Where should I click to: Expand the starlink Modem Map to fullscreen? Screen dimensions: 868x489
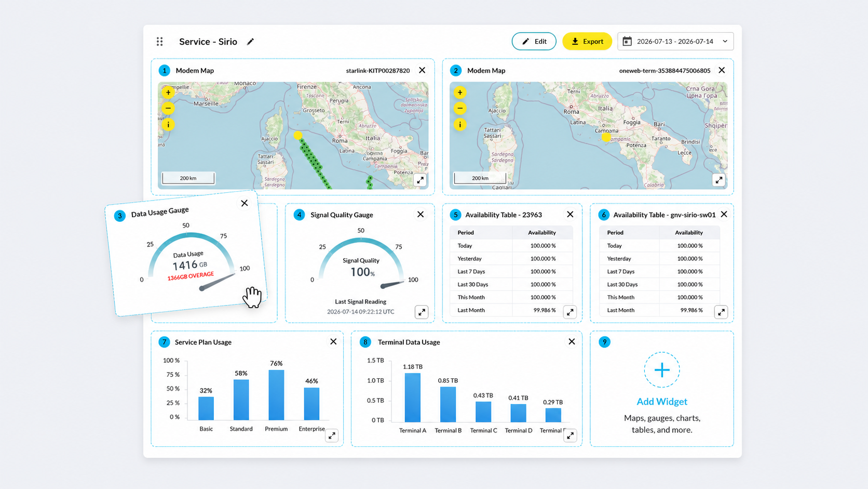pos(420,180)
